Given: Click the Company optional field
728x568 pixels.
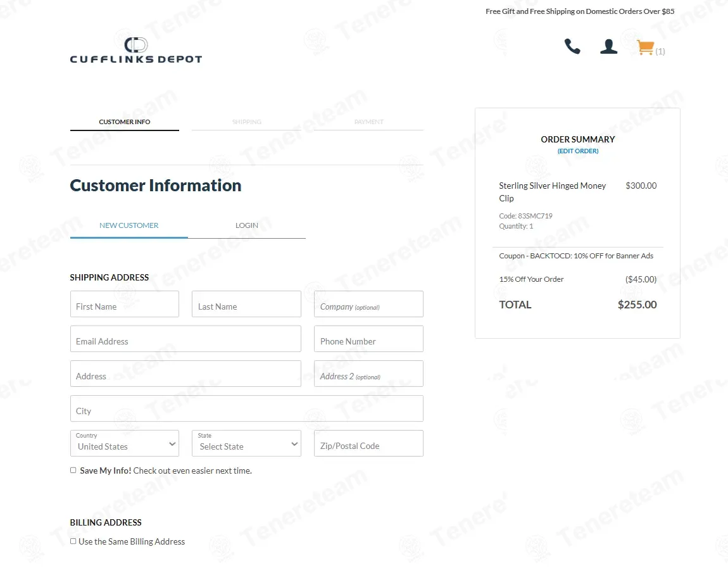Looking at the screenshot, I should [368, 304].
